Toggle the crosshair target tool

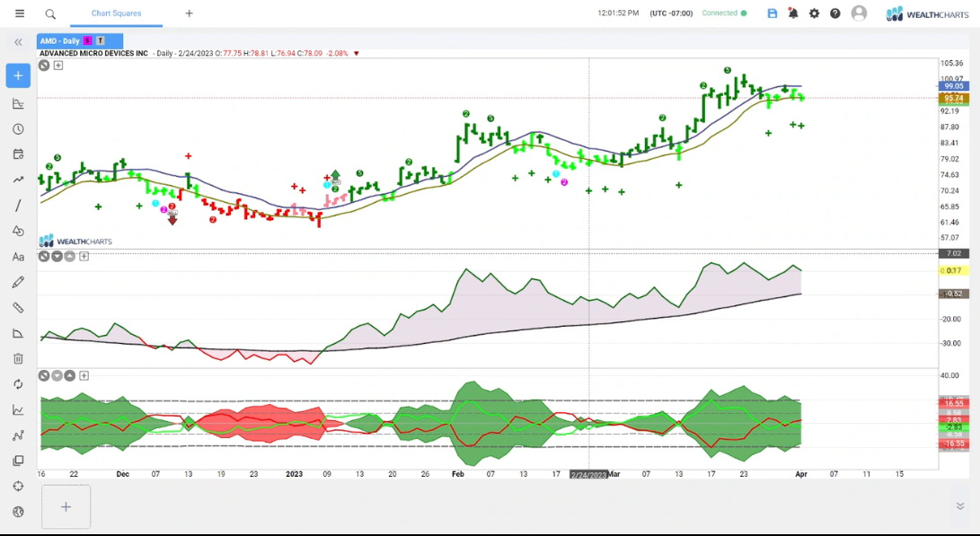point(18,486)
